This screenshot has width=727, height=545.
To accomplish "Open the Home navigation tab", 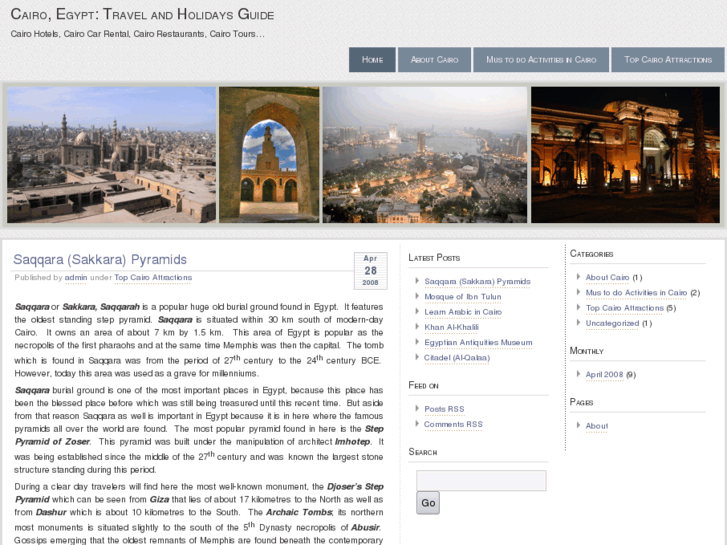I will (372, 59).
